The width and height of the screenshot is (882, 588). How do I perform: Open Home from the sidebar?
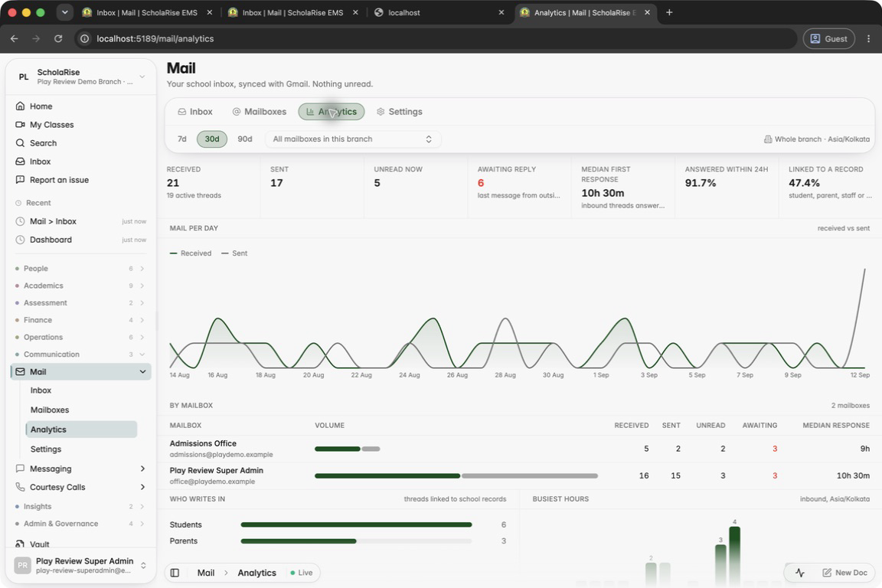tap(41, 106)
